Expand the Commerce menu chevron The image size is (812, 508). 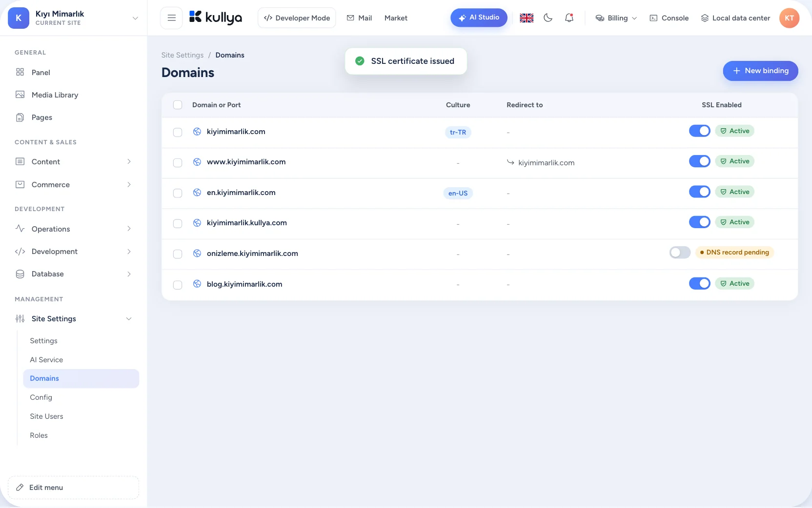click(x=129, y=184)
